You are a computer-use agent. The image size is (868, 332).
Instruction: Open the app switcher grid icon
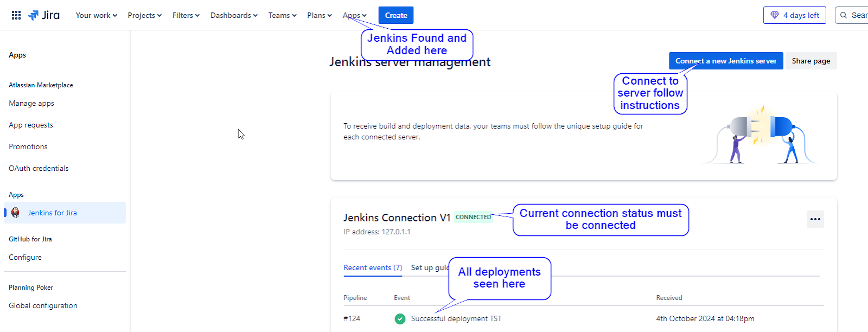(x=16, y=15)
